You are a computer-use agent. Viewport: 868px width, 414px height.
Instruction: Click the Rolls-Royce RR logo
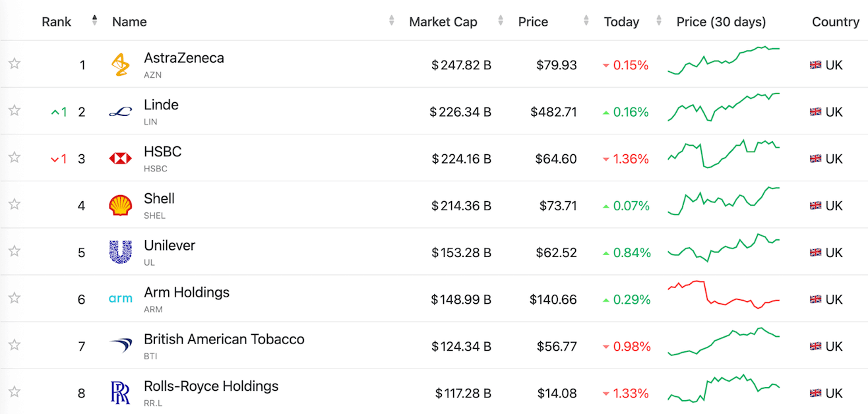(121, 393)
